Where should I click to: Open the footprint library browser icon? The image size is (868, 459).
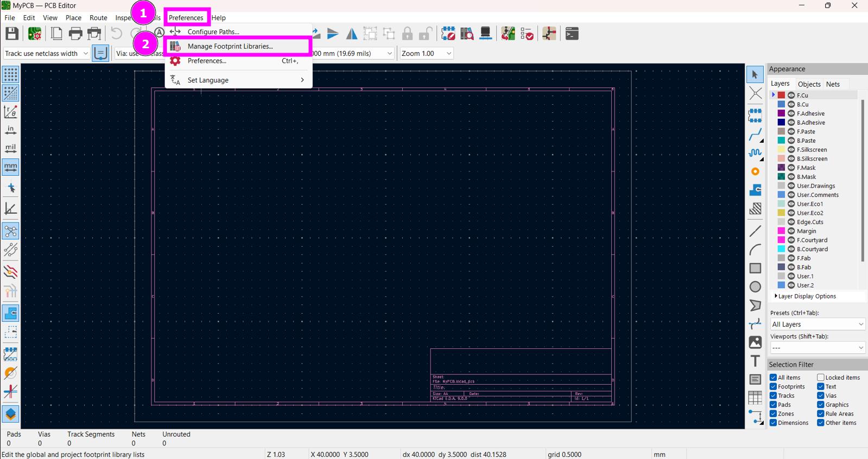pos(467,34)
